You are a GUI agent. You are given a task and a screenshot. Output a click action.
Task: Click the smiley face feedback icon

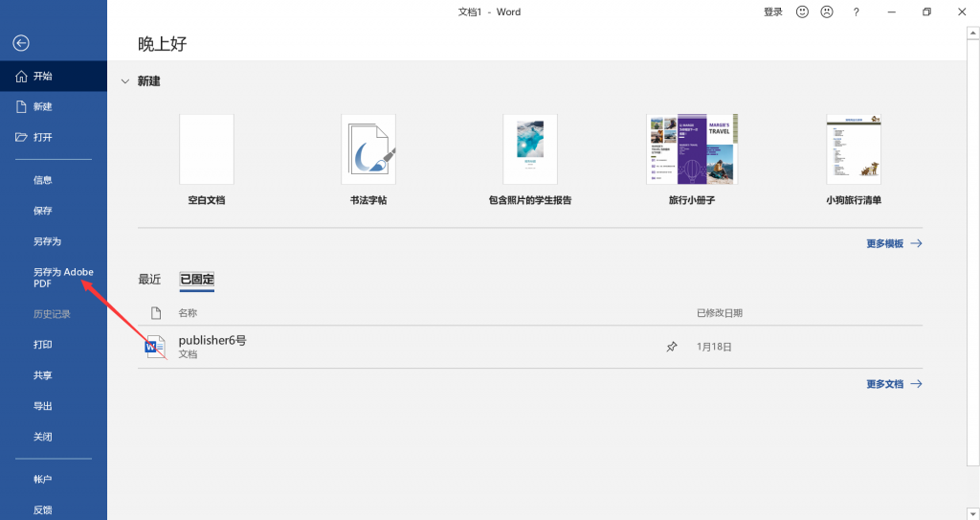tap(802, 11)
